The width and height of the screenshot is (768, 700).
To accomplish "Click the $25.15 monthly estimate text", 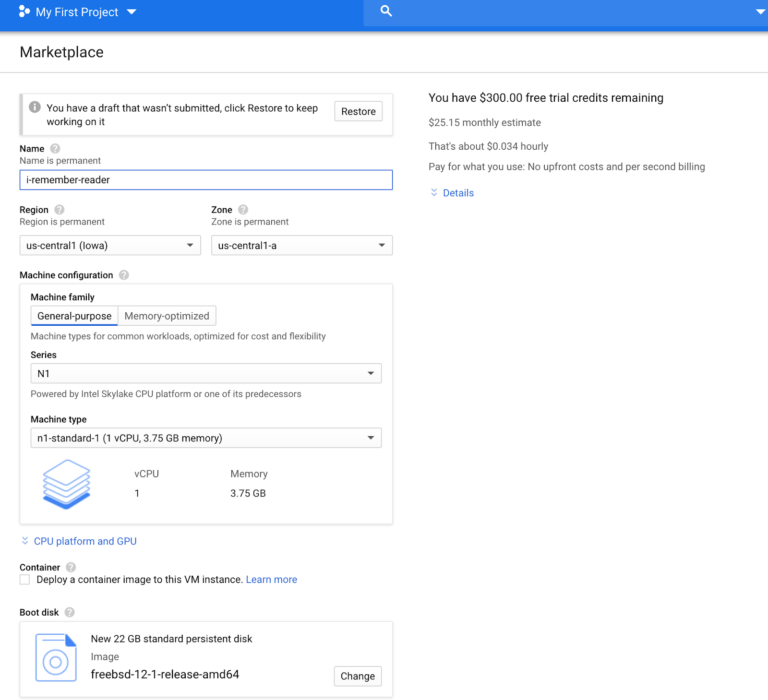I will coord(485,123).
